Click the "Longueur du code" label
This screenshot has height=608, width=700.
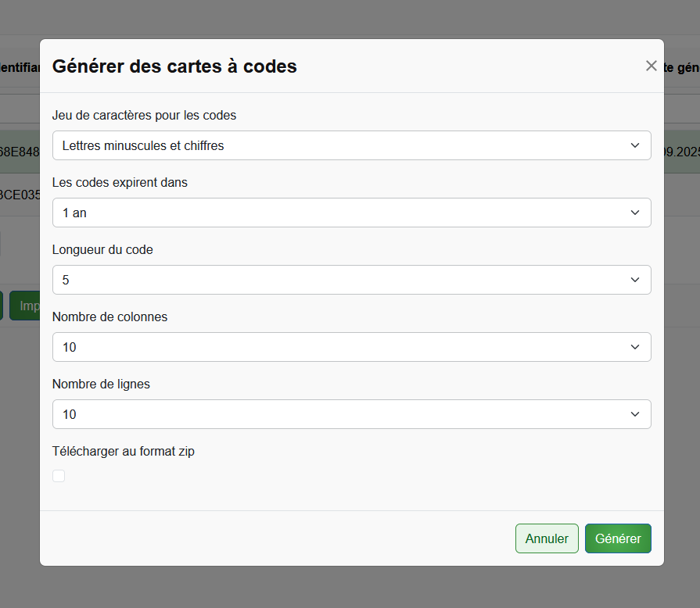pos(102,250)
